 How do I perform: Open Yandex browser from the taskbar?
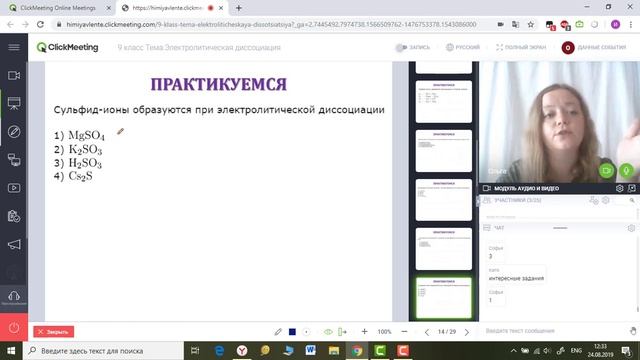pyautogui.click(x=242, y=351)
